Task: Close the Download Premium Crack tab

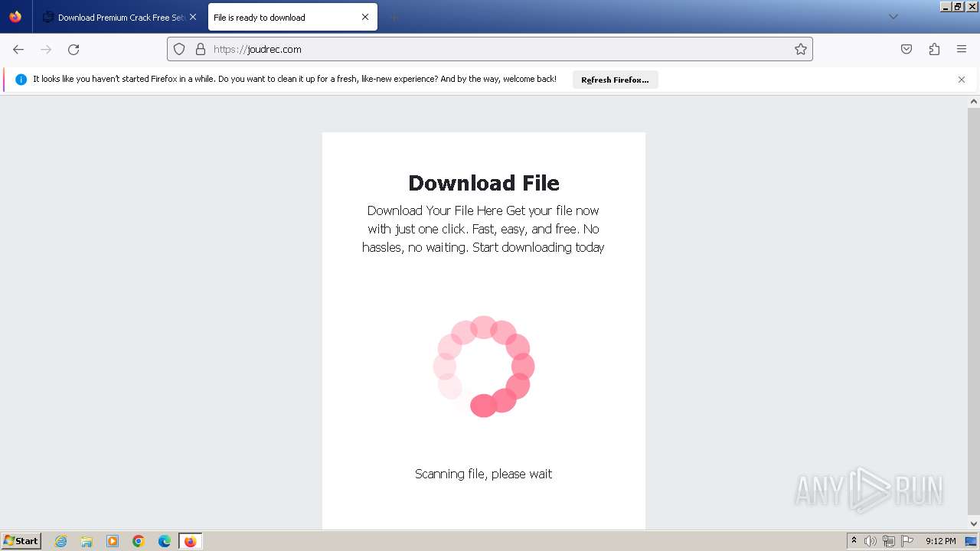Action: 193,17
